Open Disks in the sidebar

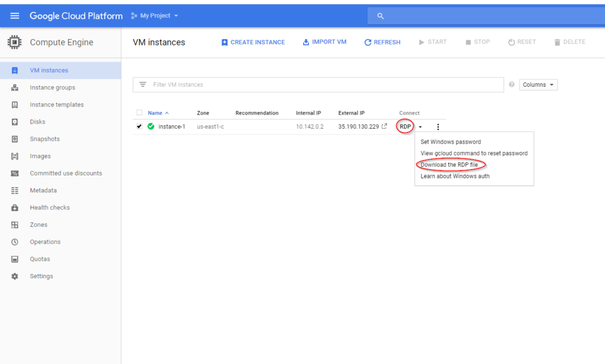pos(37,122)
